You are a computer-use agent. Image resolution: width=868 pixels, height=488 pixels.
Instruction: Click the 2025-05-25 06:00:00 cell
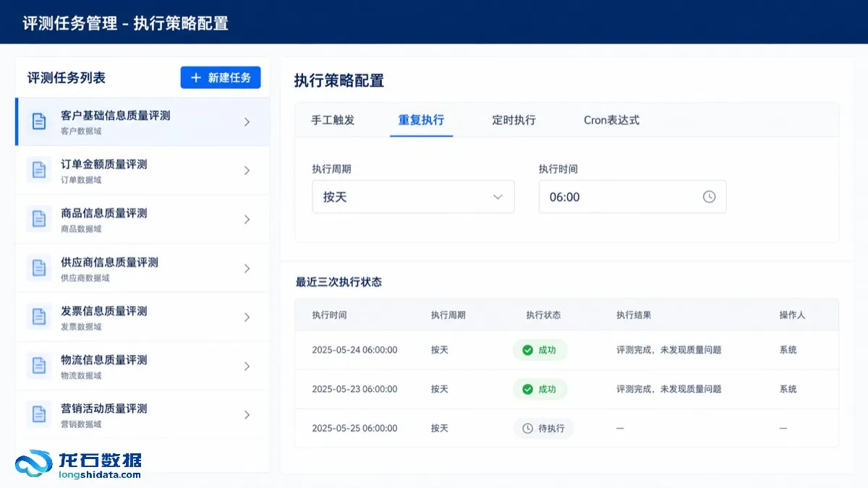[x=354, y=428]
